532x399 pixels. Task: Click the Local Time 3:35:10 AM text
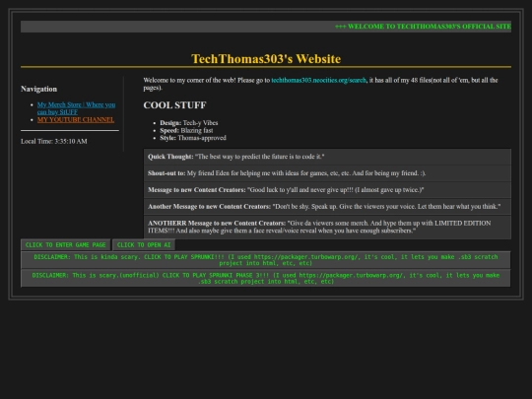coord(54,141)
